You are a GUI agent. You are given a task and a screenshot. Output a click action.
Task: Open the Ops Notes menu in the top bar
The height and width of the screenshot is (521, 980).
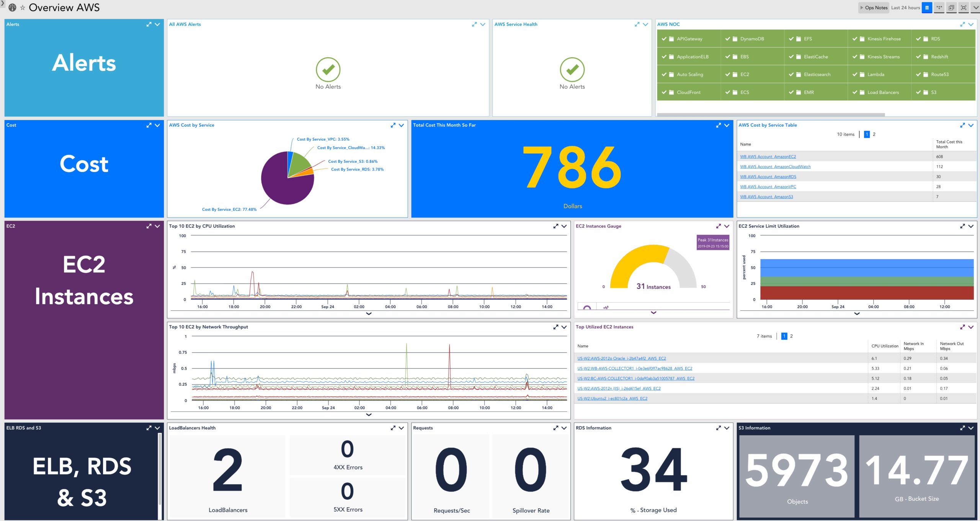pos(874,7)
